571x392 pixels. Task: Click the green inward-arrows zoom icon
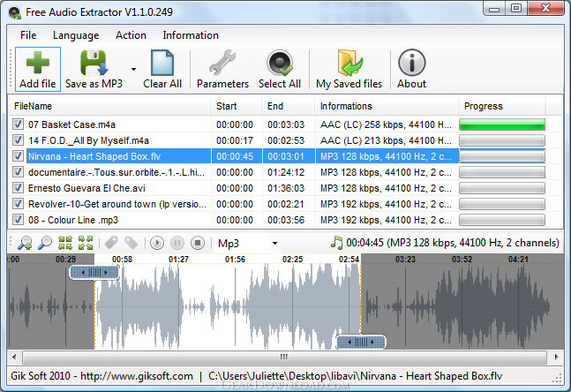tap(65, 243)
